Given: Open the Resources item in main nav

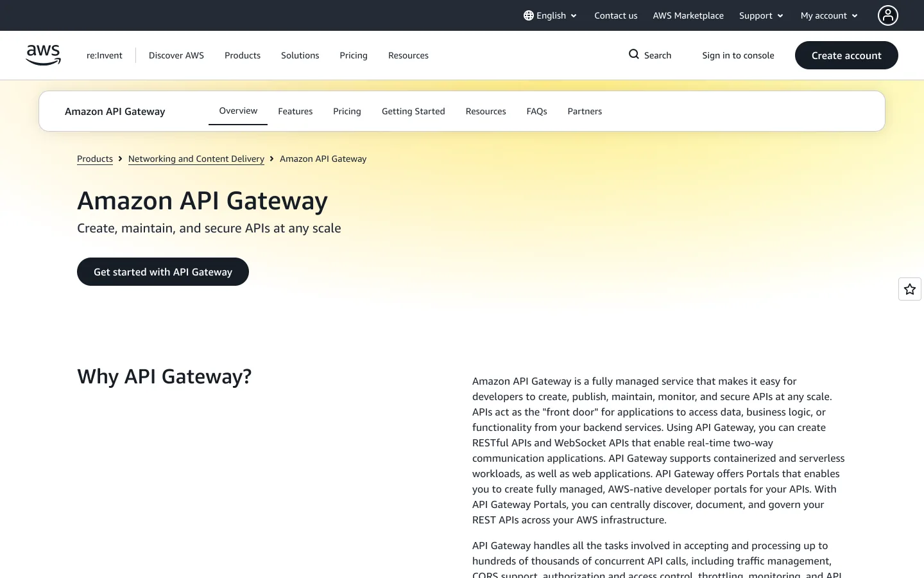Looking at the screenshot, I should pyautogui.click(x=408, y=55).
